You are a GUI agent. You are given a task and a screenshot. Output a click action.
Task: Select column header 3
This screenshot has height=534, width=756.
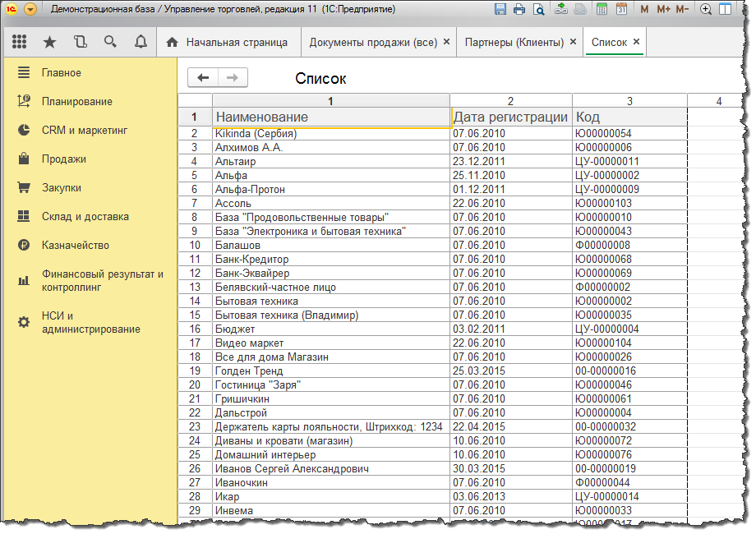point(629,101)
